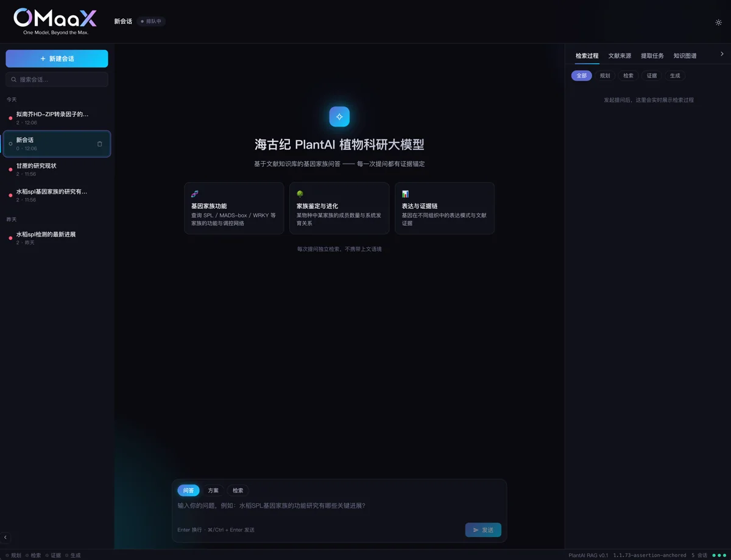
Task: Toggle the light/dark theme sun icon
Action: (719, 23)
